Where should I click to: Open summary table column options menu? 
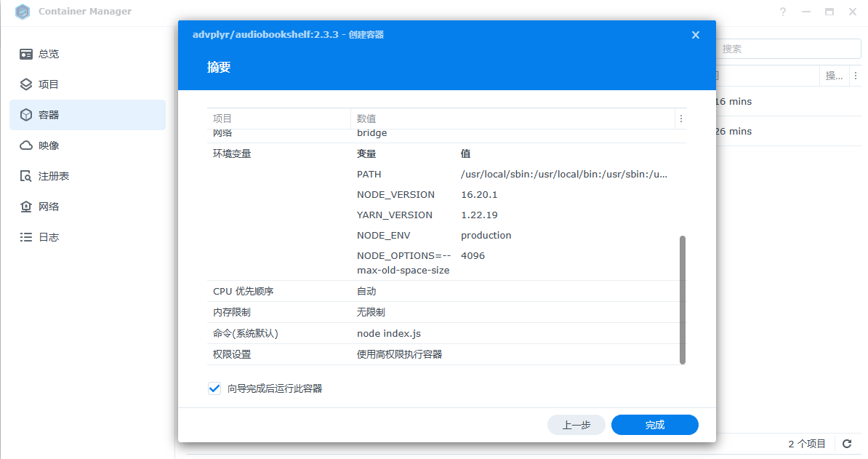pyautogui.click(x=680, y=119)
